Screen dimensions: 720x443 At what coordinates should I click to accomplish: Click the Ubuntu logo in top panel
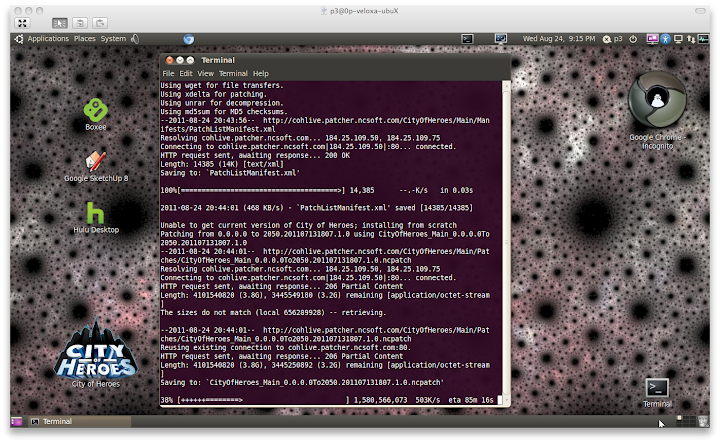tap(19, 39)
